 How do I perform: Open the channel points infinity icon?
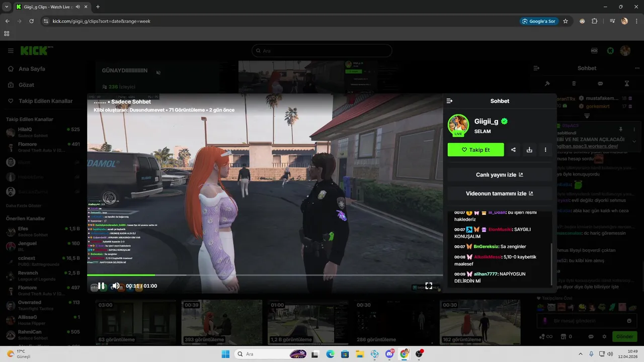tap(545, 336)
